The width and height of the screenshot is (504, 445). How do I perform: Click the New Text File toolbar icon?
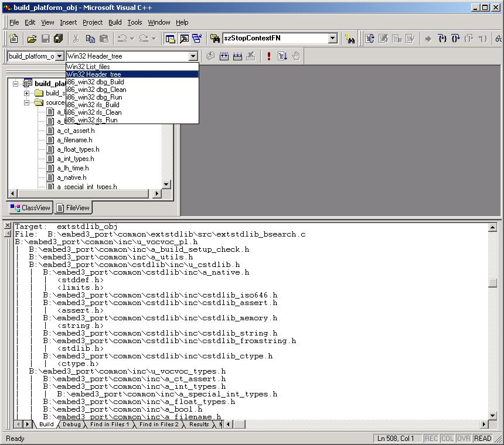click(14, 39)
